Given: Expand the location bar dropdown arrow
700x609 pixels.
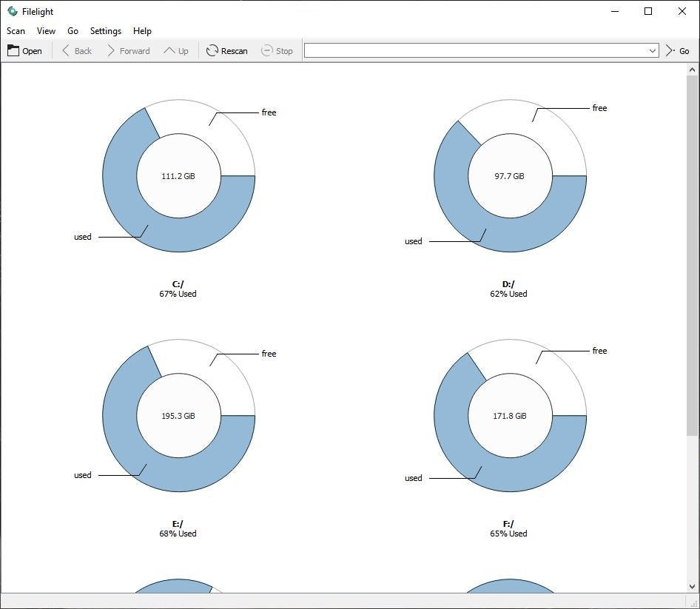Looking at the screenshot, I should (652, 51).
